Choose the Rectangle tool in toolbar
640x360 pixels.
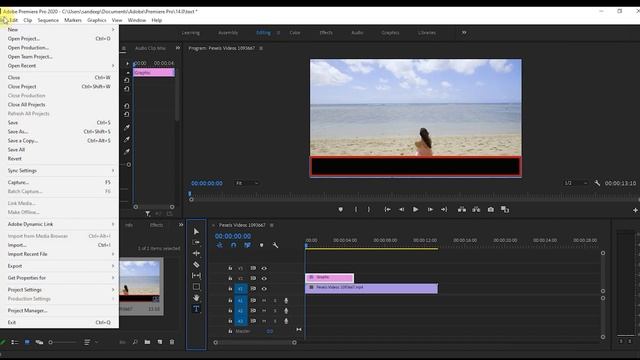point(196,287)
